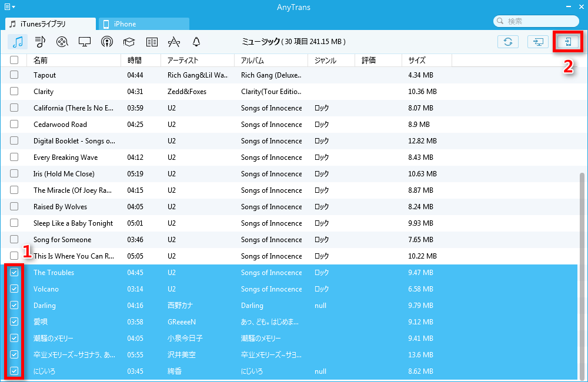Open the AnyTrans menu dropdown at top left
Viewport: 588px width, 382px height.
click(9, 6)
